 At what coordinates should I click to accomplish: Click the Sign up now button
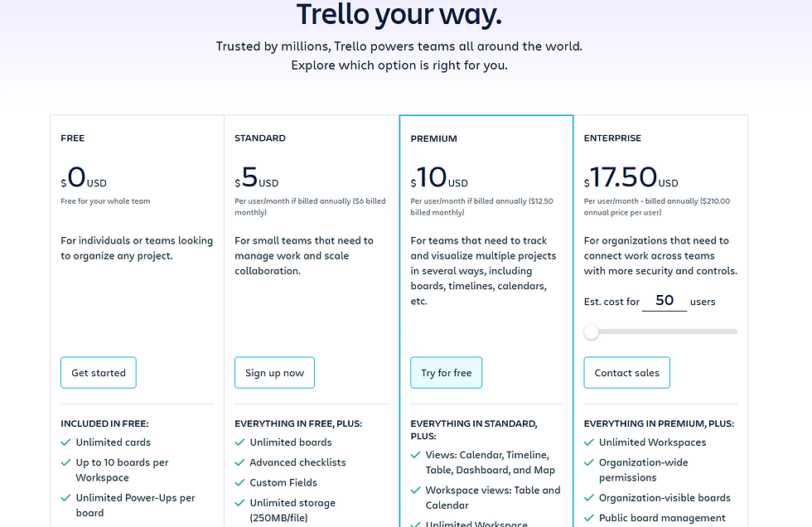[x=274, y=373]
